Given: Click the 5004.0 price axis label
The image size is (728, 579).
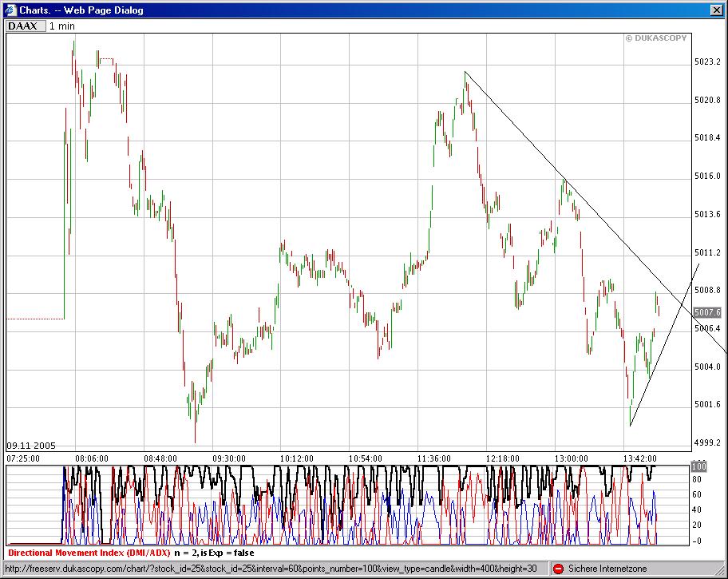Looking at the screenshot, I should (x=707, y=367).
